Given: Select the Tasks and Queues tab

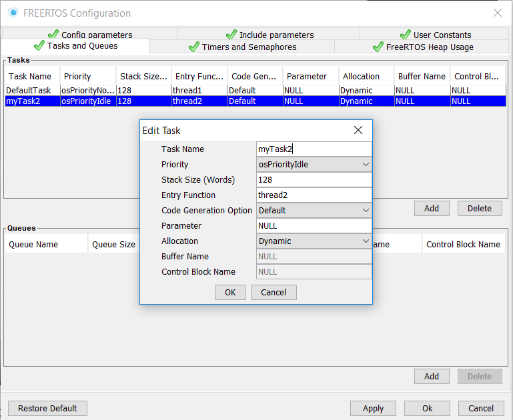Looking at the screenshot, I should (75, 46).
